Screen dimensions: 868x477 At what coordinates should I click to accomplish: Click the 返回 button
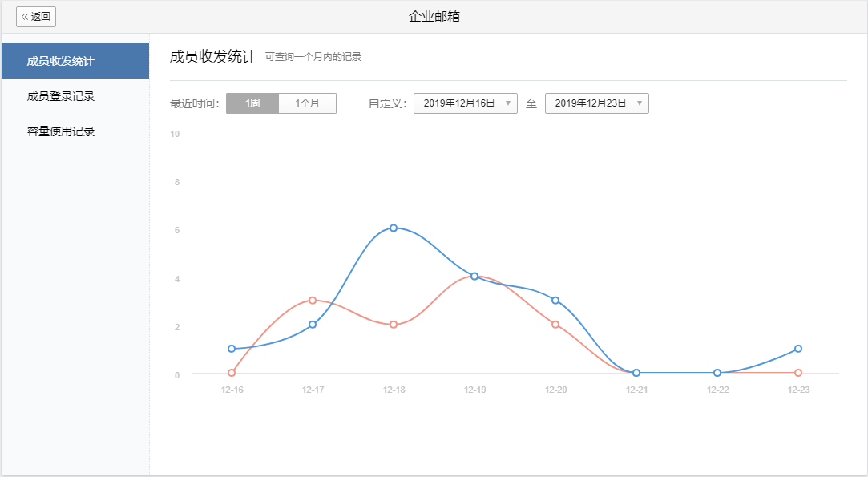coord(34,17)
